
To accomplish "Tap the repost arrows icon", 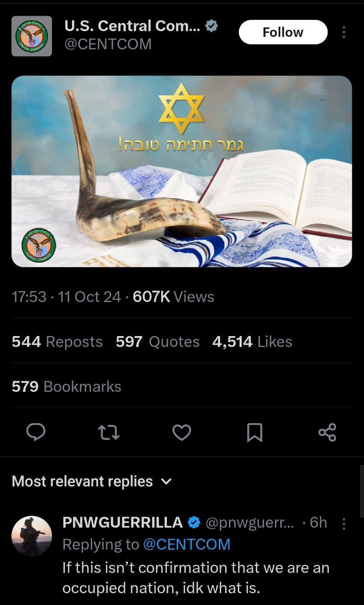I will (108, 432).
